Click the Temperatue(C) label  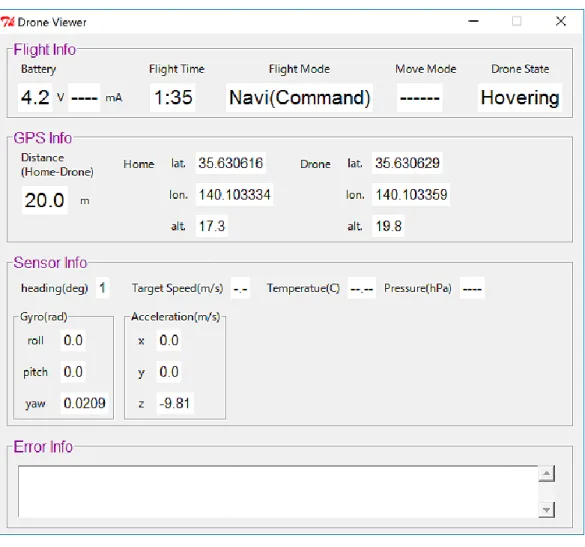[x=303, y=288]
